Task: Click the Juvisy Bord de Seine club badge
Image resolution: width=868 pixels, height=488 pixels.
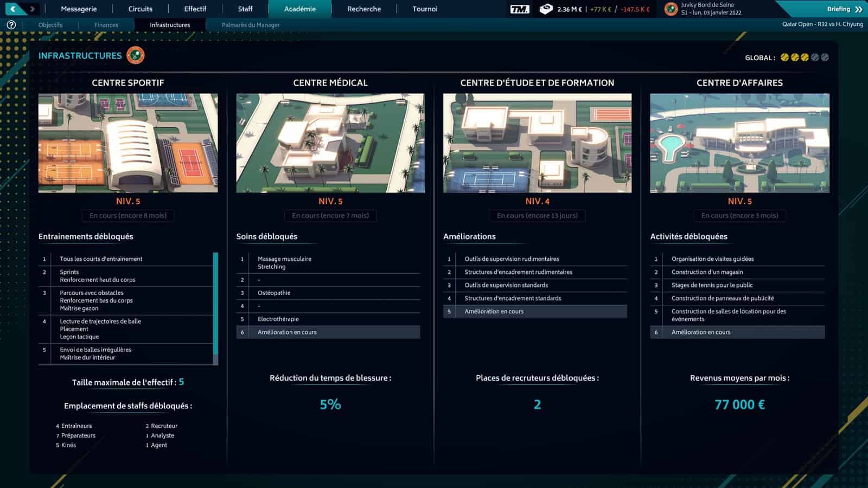Action: [671, 9]
